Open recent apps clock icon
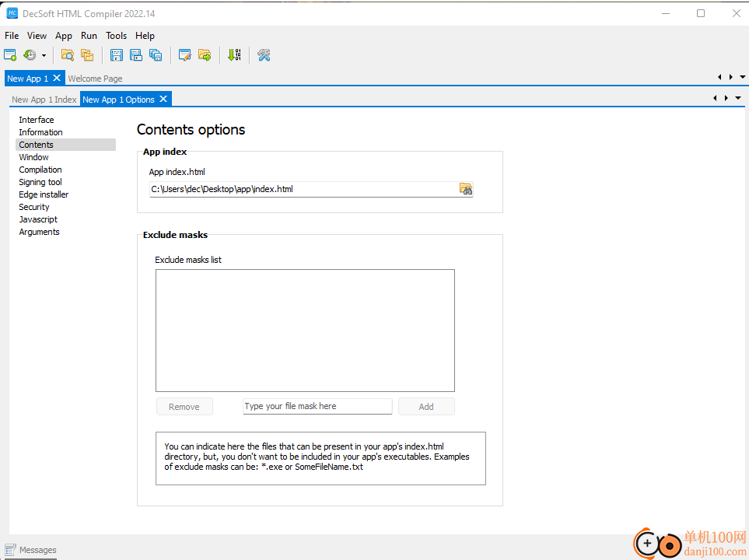749x560 pixels. point(30,55)
